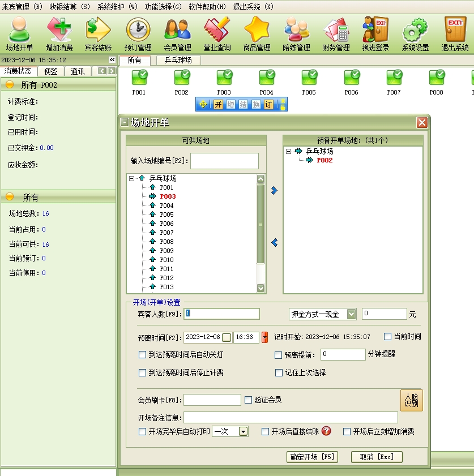Screen dimensions: 474x476
Task: Switch to the 便签 tab
Action: tap(51, 71)
